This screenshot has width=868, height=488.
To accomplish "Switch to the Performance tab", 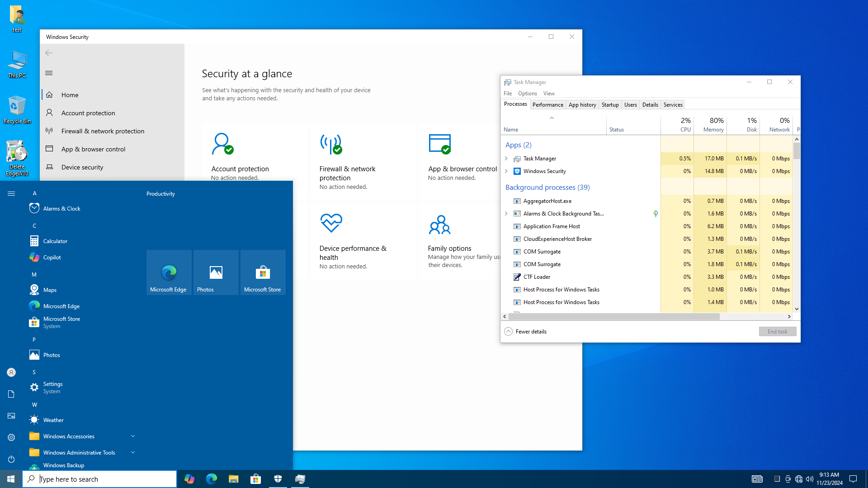I will pyautogui.click(x=547, y=105).
